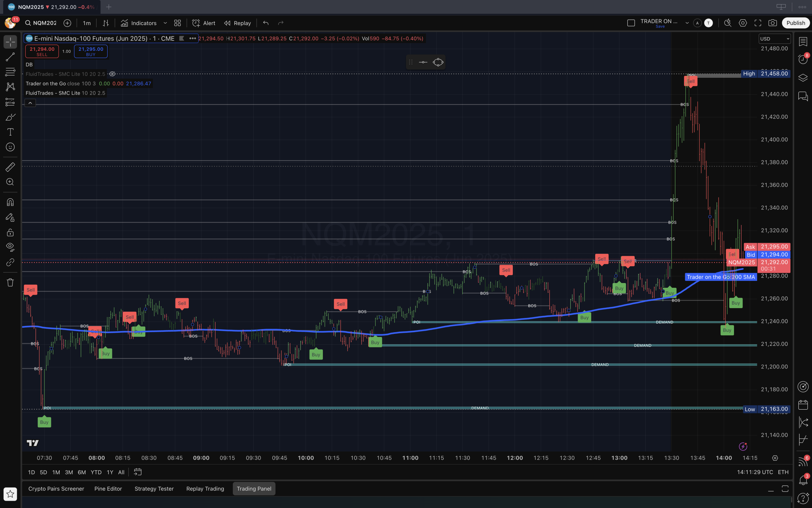Open chart settings hexagon icon
The height and width of the screenshot is (508, 812).
click(x=743, y=23)
